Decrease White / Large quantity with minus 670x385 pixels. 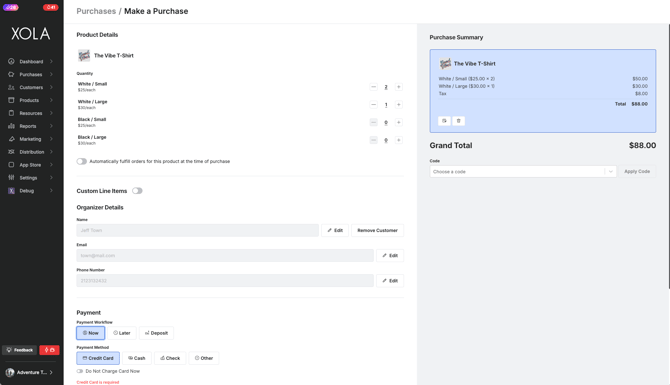[x=373, y=105]
